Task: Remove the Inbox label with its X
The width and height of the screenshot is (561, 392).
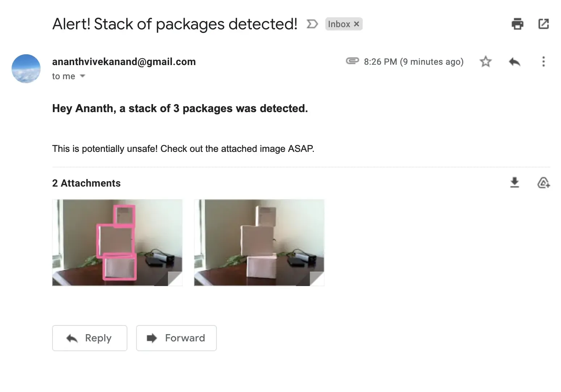Action: pos(357,24)
